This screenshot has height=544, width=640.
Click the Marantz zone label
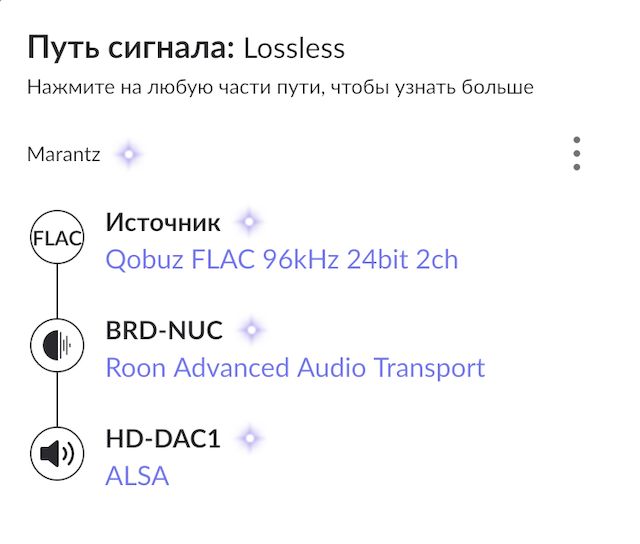tap(63, 156)
